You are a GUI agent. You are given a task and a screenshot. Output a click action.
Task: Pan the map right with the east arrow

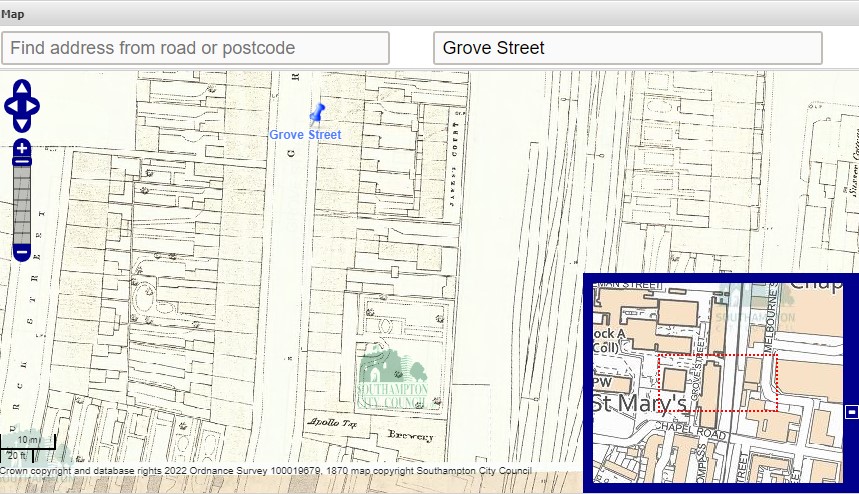(34, 106)
